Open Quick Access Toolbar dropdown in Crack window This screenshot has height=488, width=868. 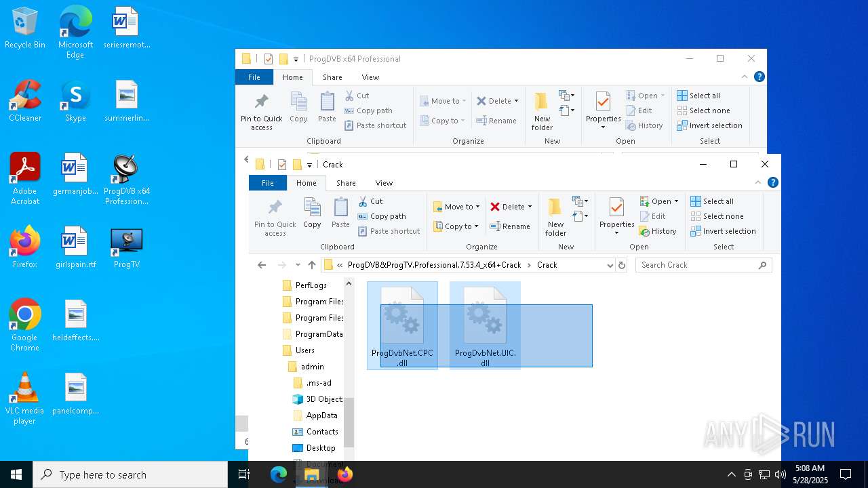[309, 165]
